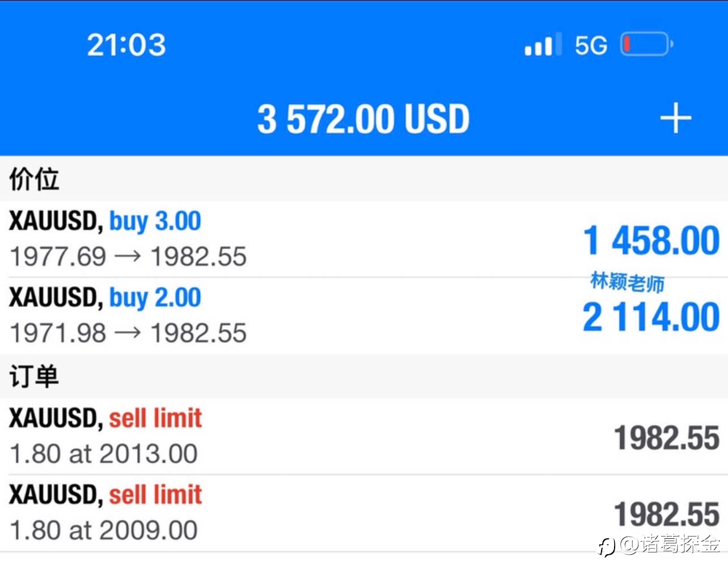Tap the 订单 section header
The image size is (728, 578).
click(x=34, y=376)
